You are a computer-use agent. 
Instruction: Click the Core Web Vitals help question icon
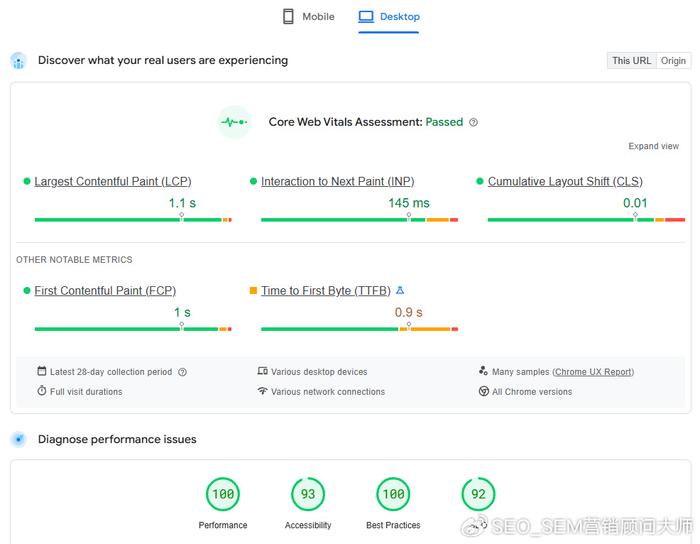click(x=473, y=122)
